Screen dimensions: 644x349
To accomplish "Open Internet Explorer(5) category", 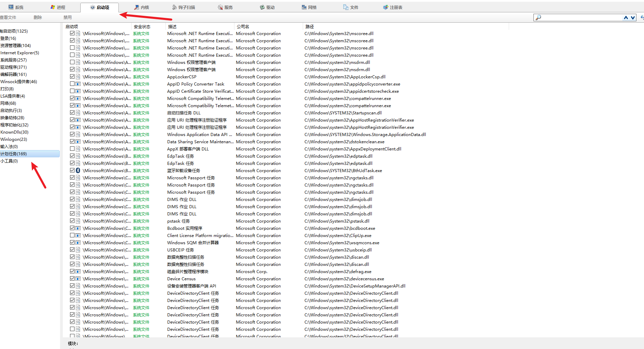I will (x=20, y=53).
